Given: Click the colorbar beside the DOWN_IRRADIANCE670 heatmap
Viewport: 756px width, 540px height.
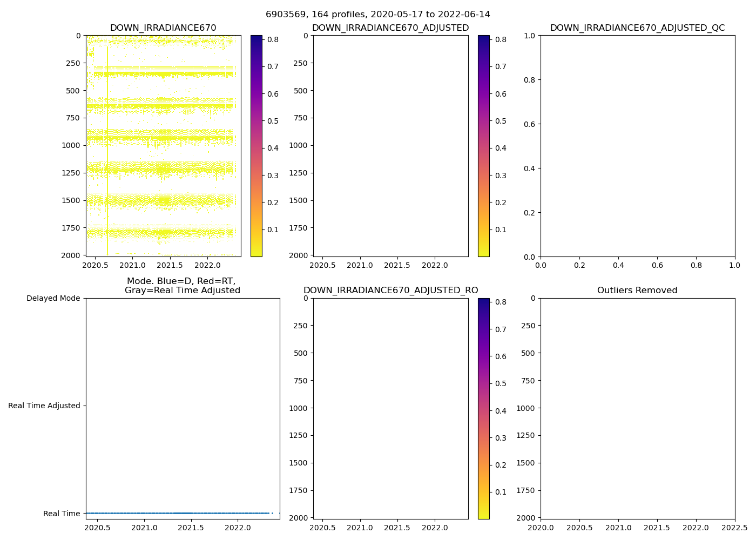Looking at the screenshot, I should [256, 146].
